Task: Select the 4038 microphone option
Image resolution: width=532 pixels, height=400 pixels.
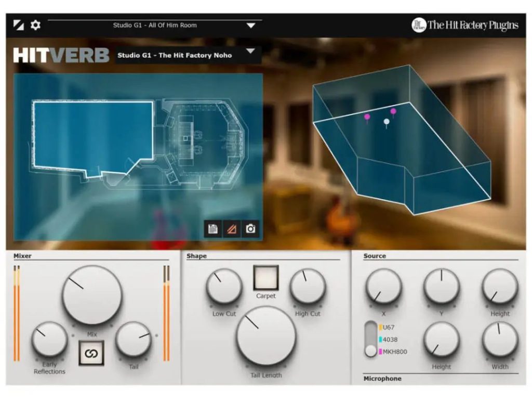Action: point(389,340)
